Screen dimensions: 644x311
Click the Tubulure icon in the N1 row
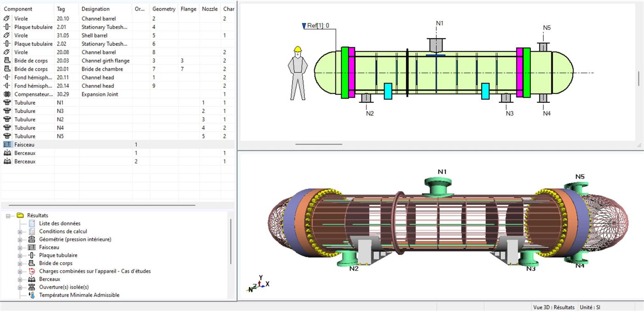[x=6, y=102]
